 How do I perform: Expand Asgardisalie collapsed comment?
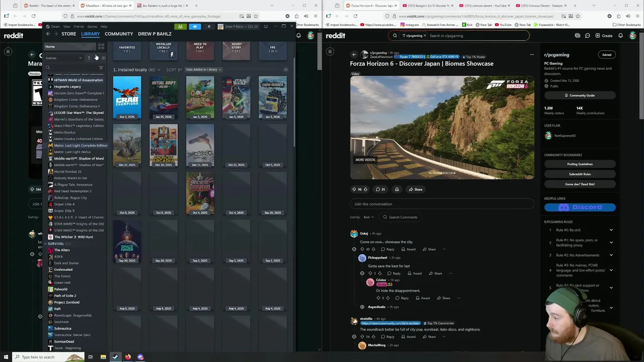click(362, 307)
